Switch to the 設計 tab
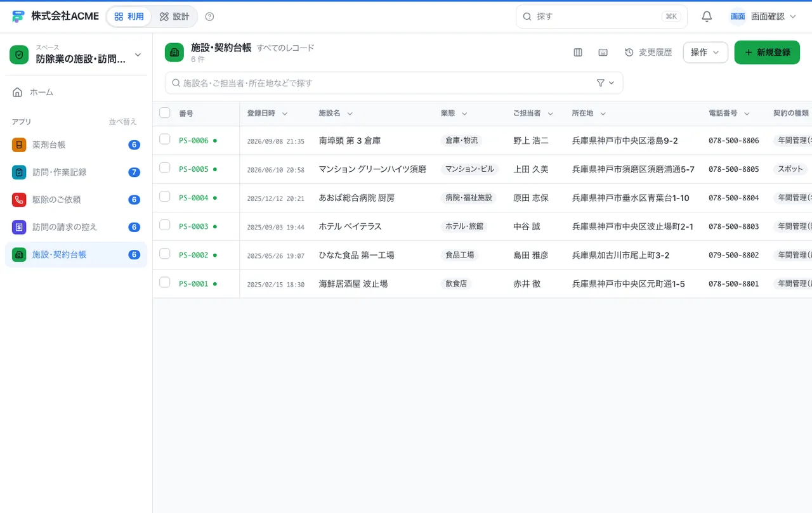812x513 pixels. coord(174,16)
